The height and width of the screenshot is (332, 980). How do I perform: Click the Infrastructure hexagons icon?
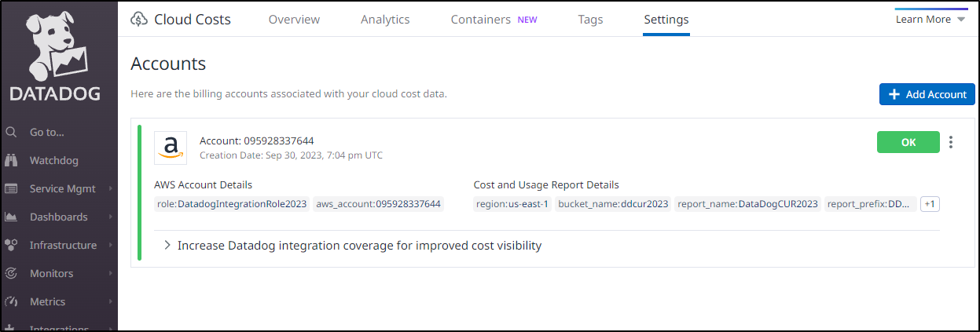click(11, 245)
